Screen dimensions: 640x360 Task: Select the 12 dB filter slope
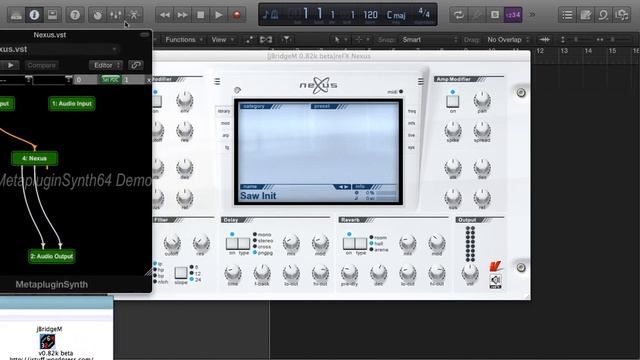pyautogui.click(x=196, y=273)
